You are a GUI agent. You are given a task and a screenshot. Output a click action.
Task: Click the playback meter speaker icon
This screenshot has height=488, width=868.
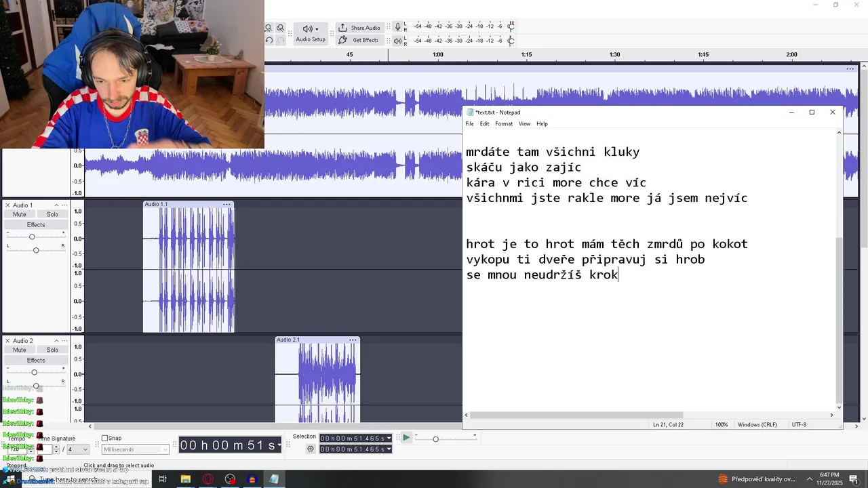(398, 41)
